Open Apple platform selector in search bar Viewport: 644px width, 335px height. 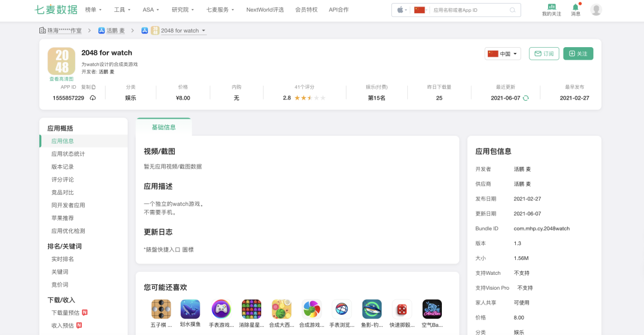coord(402,10)
